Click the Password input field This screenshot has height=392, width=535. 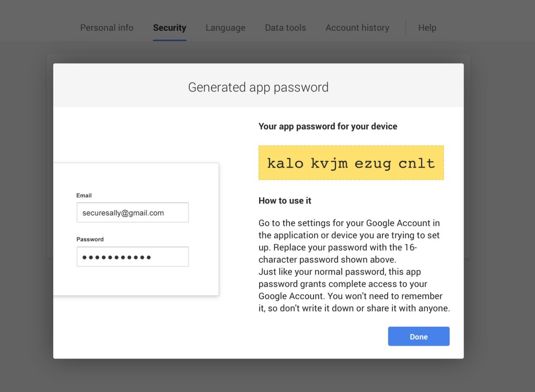pyautogui.click(x=132, y=256)
